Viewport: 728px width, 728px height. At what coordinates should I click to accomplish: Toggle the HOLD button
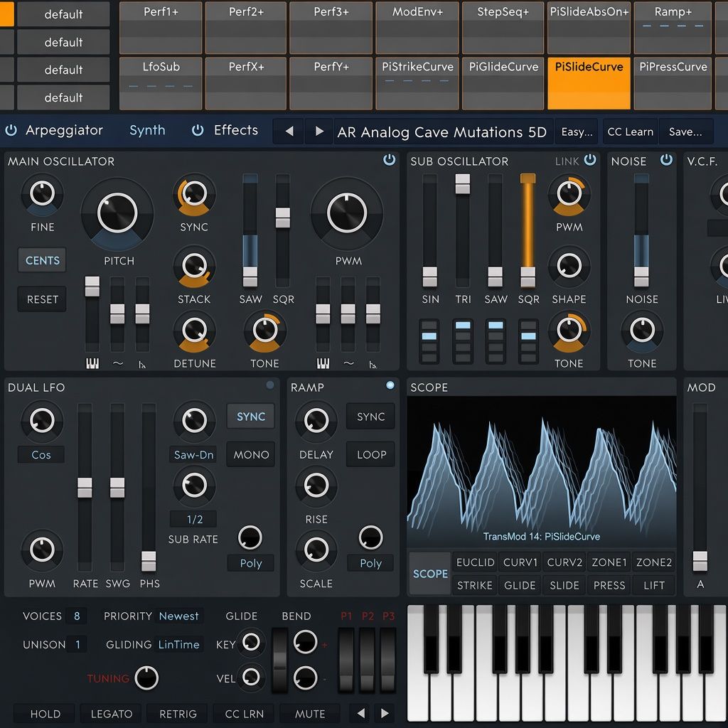pyautogui.click(x=45, y=714)
